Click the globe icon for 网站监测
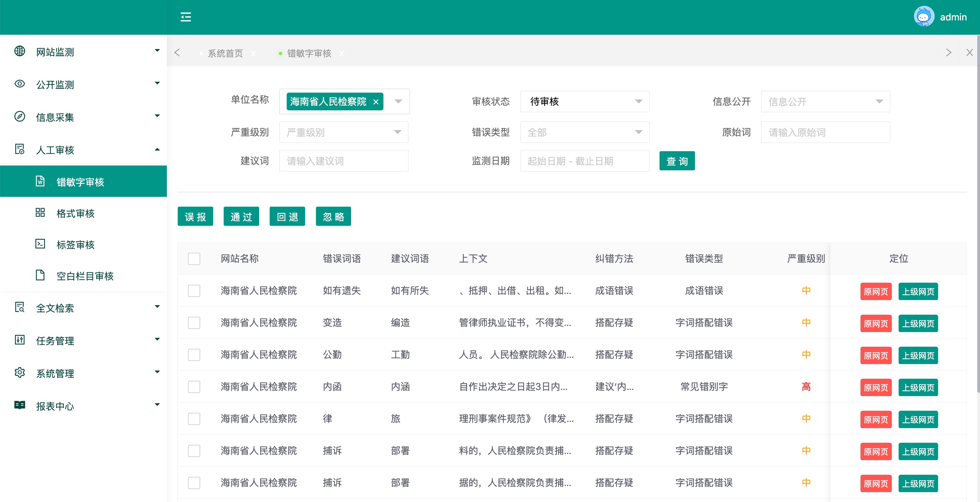This screenshot has height=502, width=980. 20,51
